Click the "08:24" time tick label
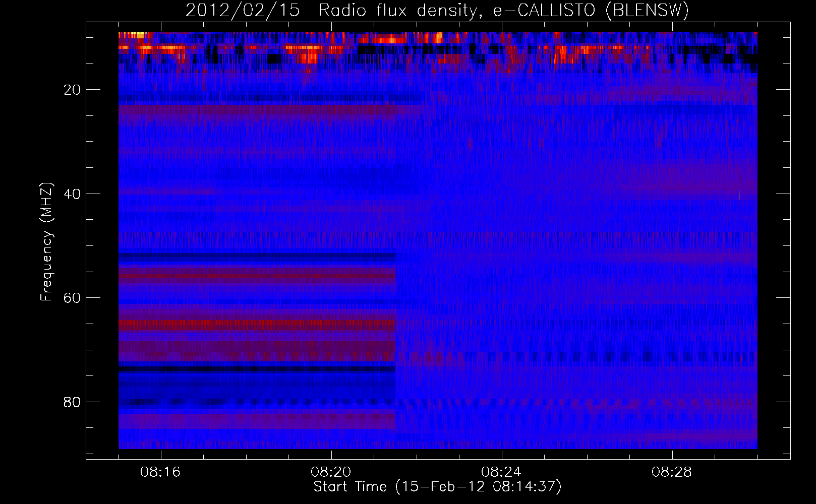This screenshot has width=816, height=504. pyautogui.click(x=501, y=472)
